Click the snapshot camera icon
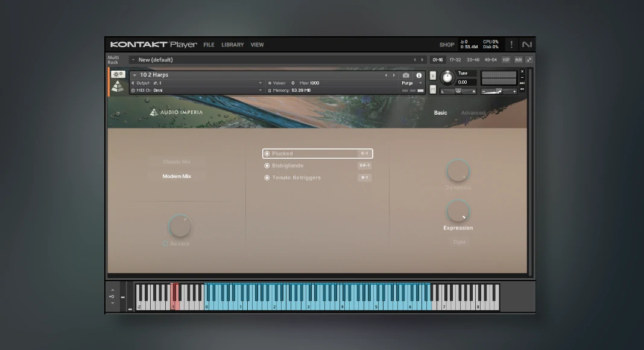The image size is (644, 350). tap(406, 75)
